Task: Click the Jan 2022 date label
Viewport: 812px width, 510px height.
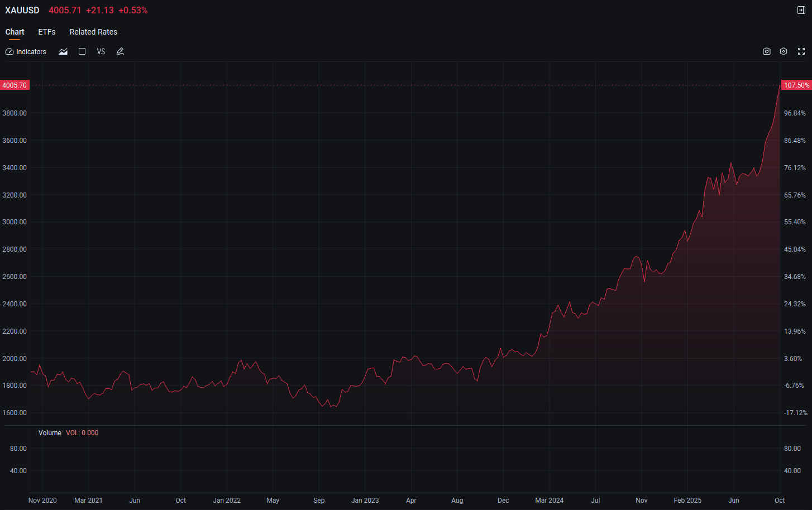Action: tap(227, 501)
